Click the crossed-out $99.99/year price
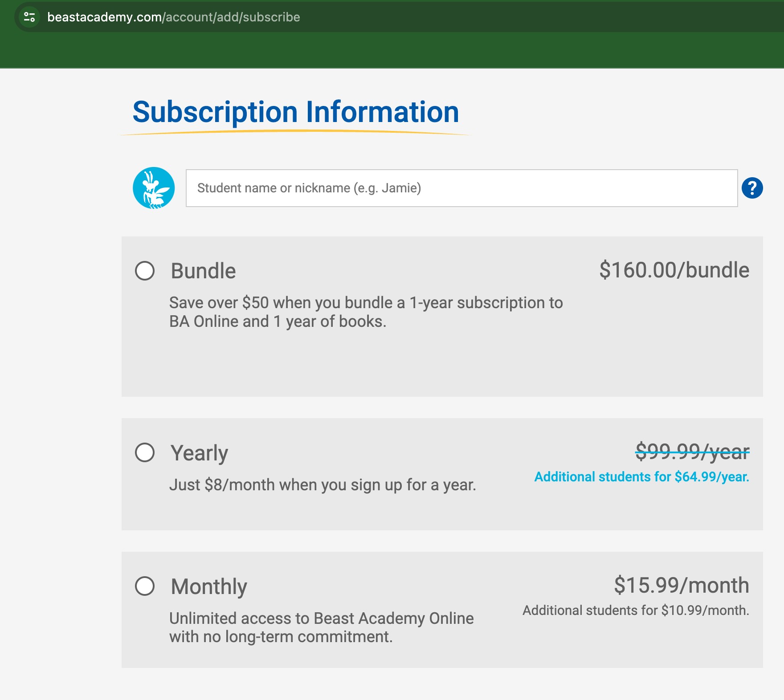The width and height of the screenshot is (784, 700). (692, 452)
